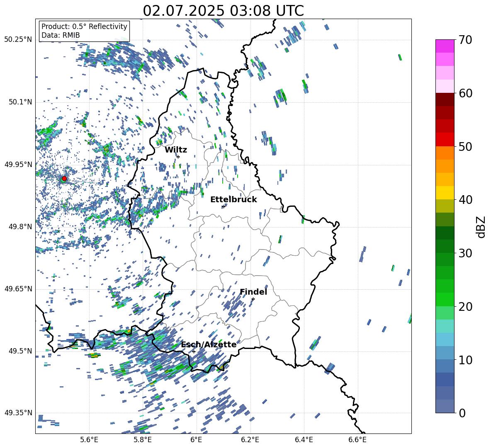Viewport: 491px width, 448px height.
Task: Click the 49.5°N latitude label
Action: click(x=20, y=351)
